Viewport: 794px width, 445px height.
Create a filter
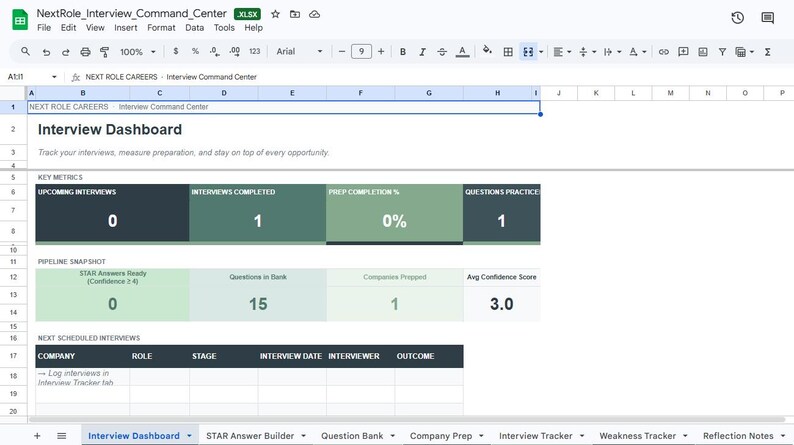tap(722, 52)
